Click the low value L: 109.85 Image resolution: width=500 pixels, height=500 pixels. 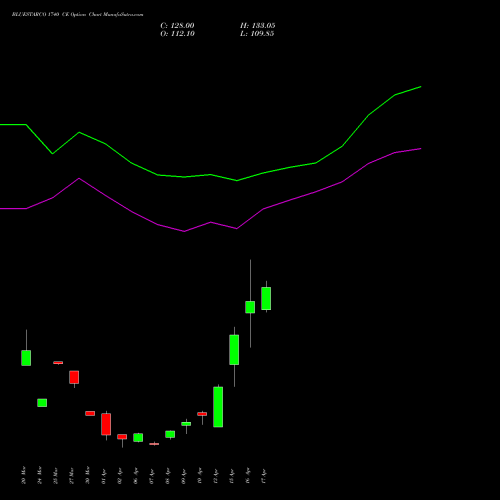tap(257, 34)
